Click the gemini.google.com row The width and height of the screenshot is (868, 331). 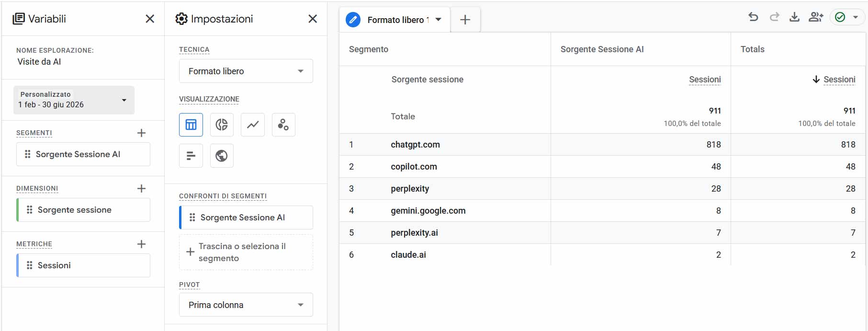(x=602, y=211)
